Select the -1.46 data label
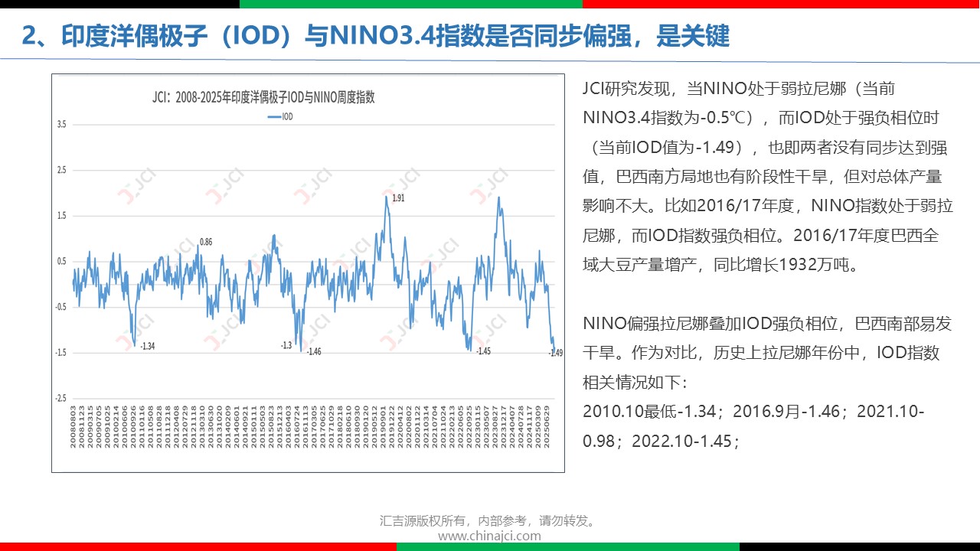The image size is (980, 551). click(x=314, y=351)
